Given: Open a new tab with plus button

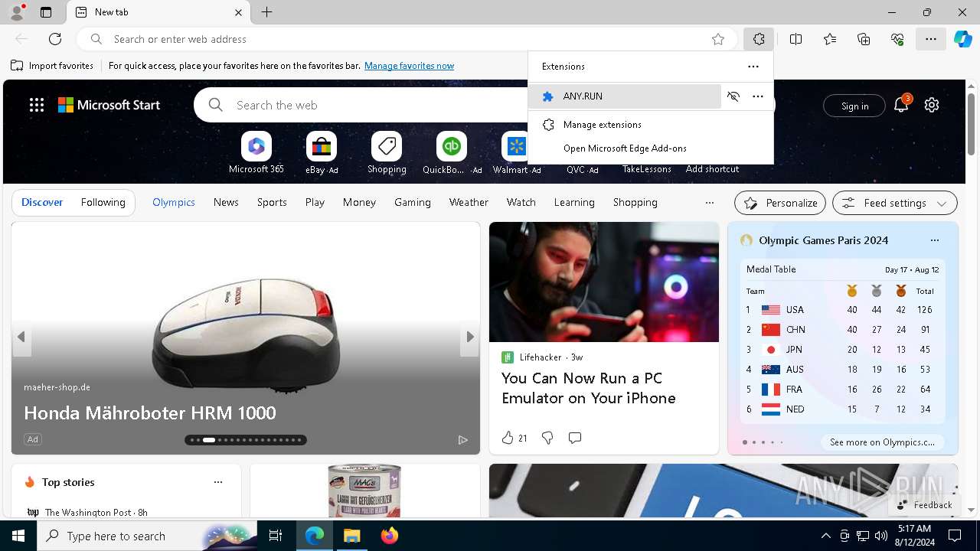Looking at the screenshot, I should [266, 12].
